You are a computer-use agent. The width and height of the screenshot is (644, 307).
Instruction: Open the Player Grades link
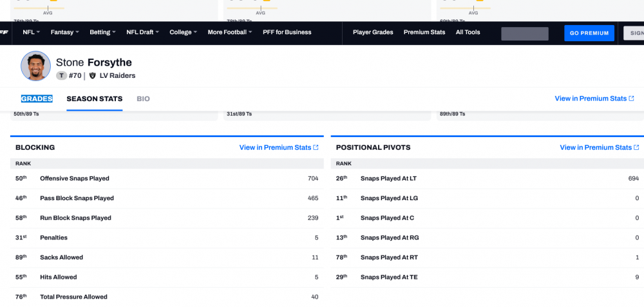coord(373,32)
